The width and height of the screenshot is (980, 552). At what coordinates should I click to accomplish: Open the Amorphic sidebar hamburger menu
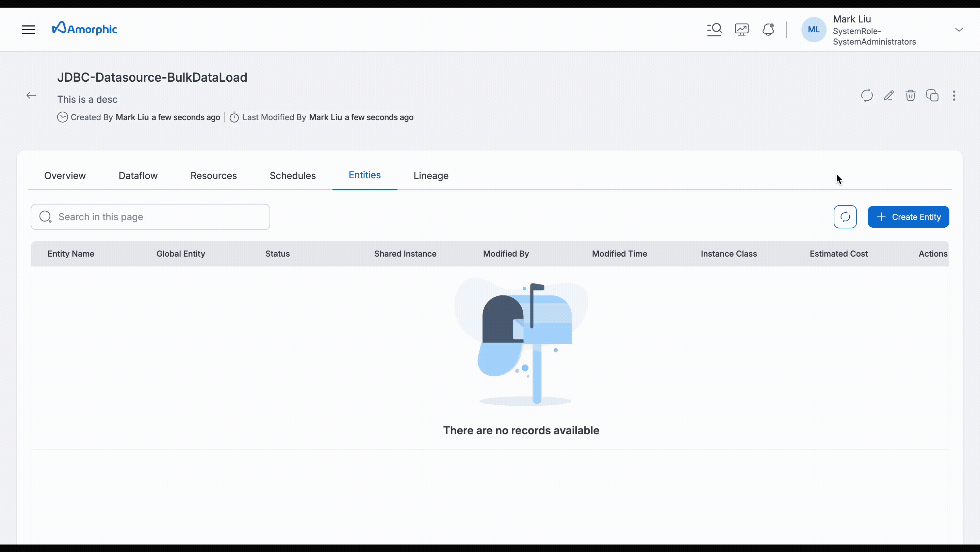(x=29, y=29)
